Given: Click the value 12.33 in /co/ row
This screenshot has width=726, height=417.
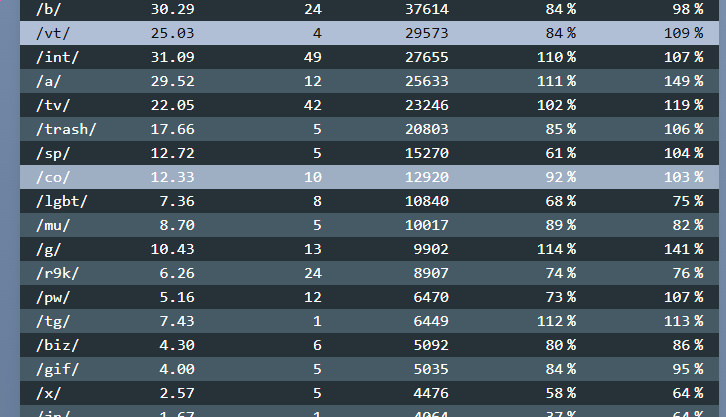Looking at the screenshot, I should coord(173,177).
